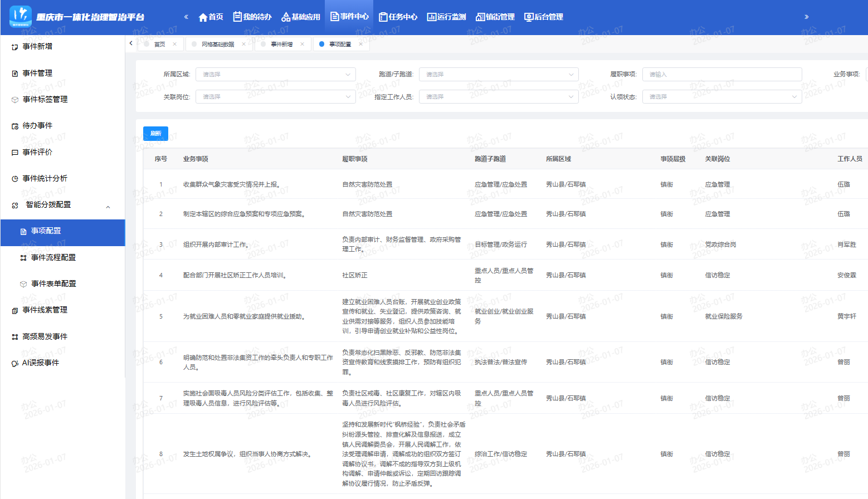
Task: Open the 任务中心 navigation item
Action: click(398, 17)
